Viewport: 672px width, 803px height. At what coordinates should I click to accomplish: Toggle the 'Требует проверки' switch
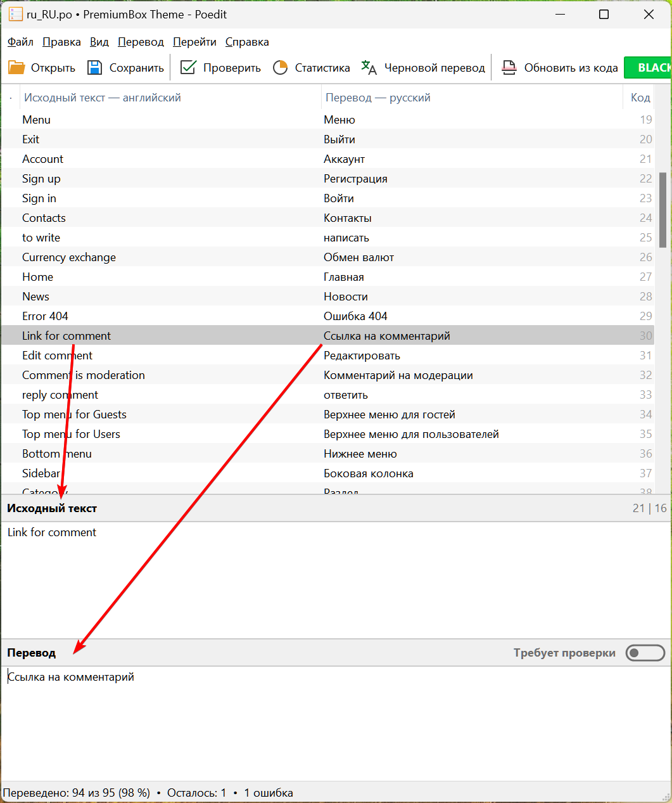(645, 653)
